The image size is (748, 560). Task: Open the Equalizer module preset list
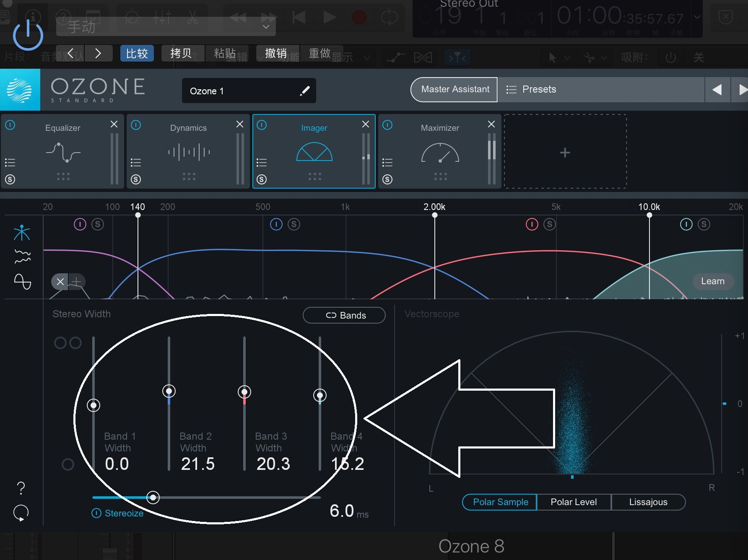10,163
